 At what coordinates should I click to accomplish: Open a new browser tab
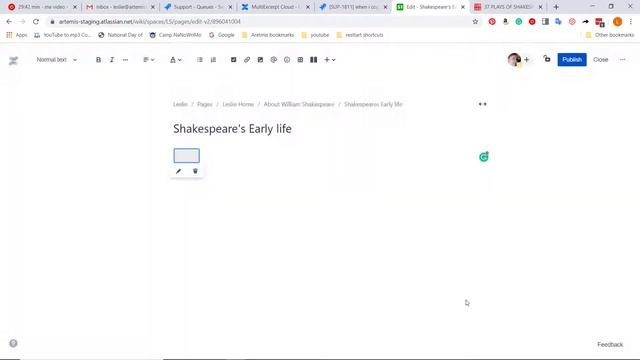tap(556, 7)
